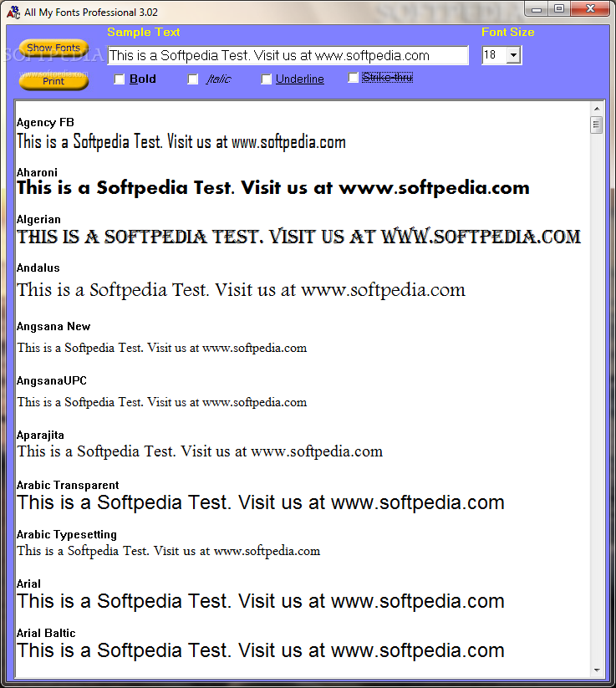Image resolution: width=616 pixels, height=688 pixels.
Task: Click the Agency FB sample text line
Action: pos(181,142)
